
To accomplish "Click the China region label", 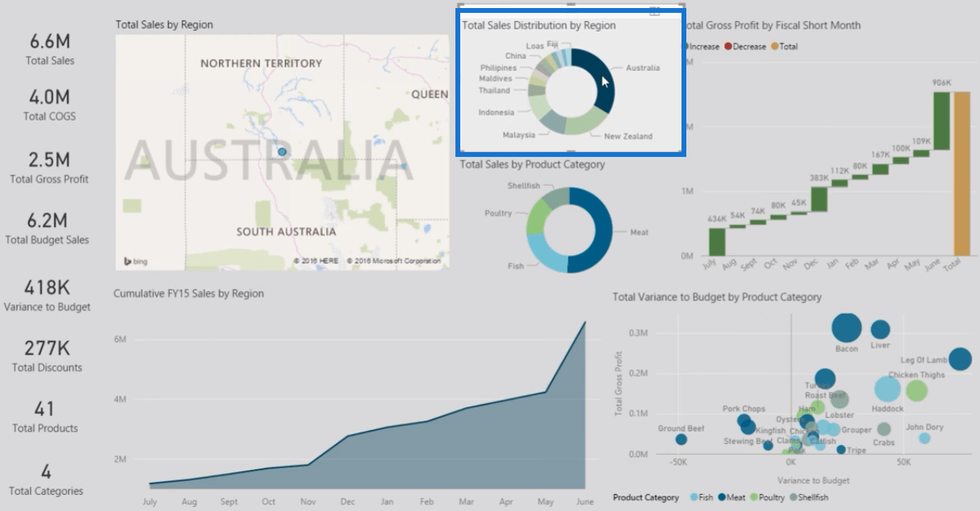I will [x=516, y=56].
